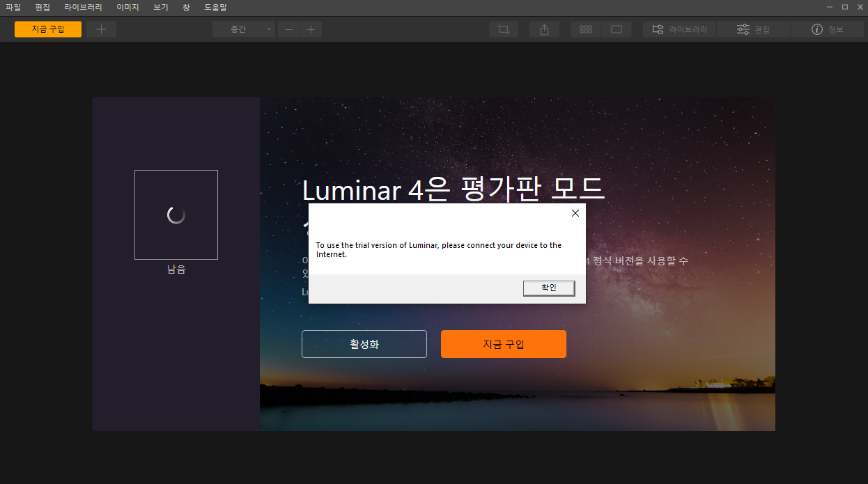This screenshot has width=868, height=484.
Task: Open the 이미지 menu
Action: (126, 8)
